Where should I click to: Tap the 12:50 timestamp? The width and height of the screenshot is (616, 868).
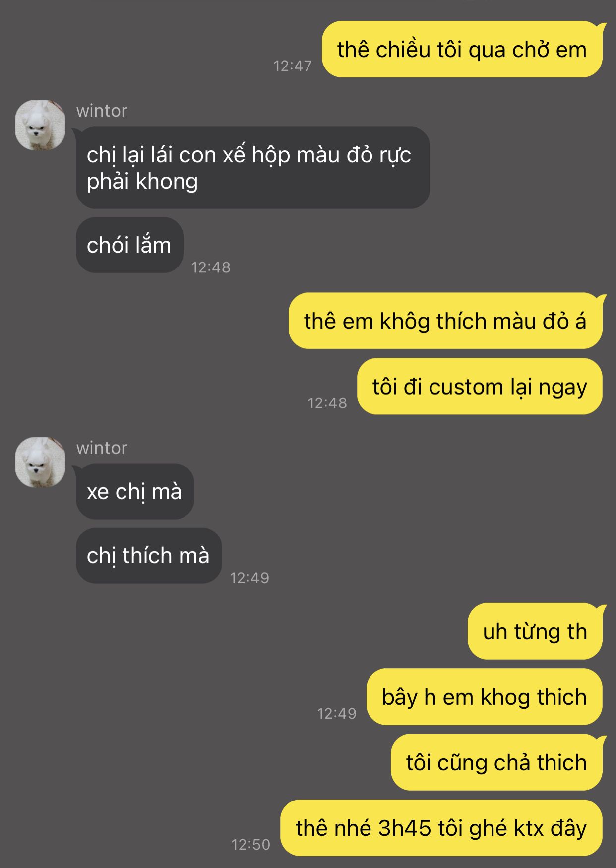point(250,844)
